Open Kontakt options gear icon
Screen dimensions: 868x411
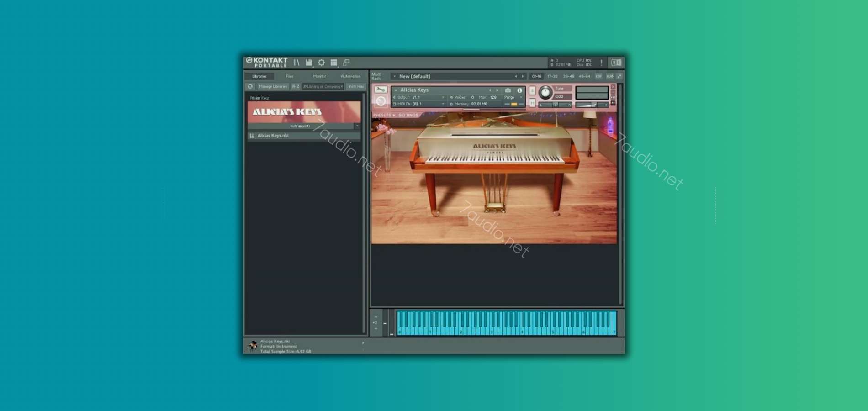click(321, 63)
